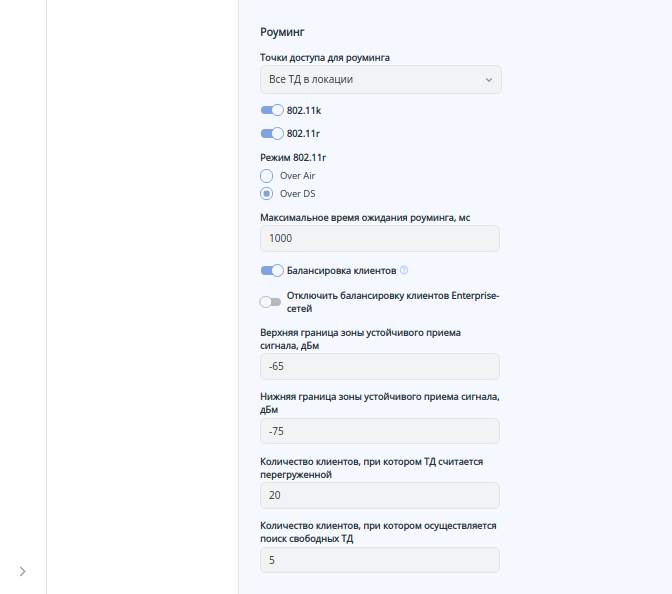Image resolution: width=672 pixels, height=594 pixels.
Task: Click the Over Air label text
Action: coord(297,176)
